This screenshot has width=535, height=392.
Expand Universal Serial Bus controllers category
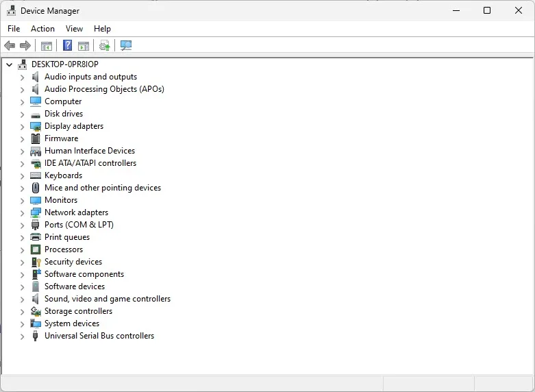[22, 336]
